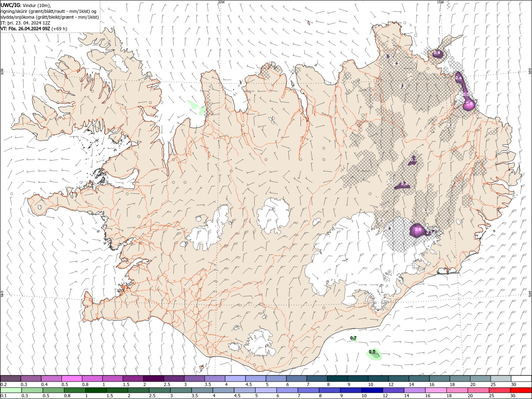
Task: Select the blue-gray 4 swatch, green rain scale
Action: 223,390
